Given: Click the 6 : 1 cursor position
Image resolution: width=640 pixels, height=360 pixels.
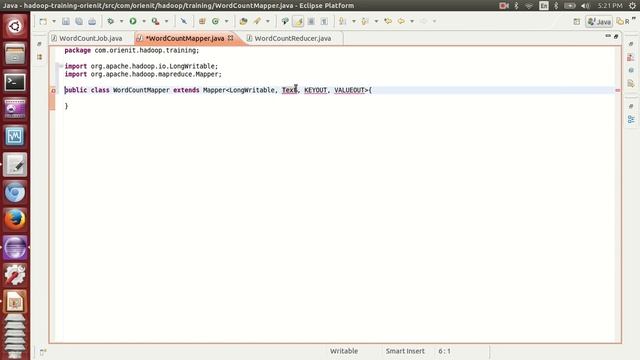Looking at the screenshot, I should pyautogui.click(x=444, y=351).
